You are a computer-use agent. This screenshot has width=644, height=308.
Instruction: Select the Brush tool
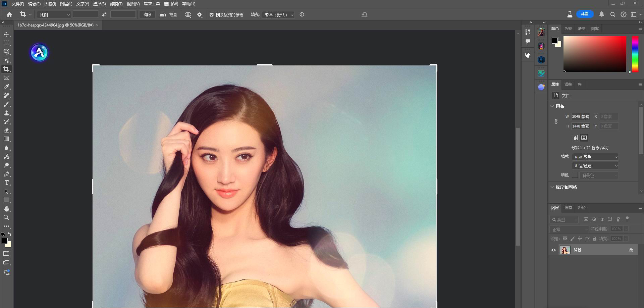[x=6, y=104]
